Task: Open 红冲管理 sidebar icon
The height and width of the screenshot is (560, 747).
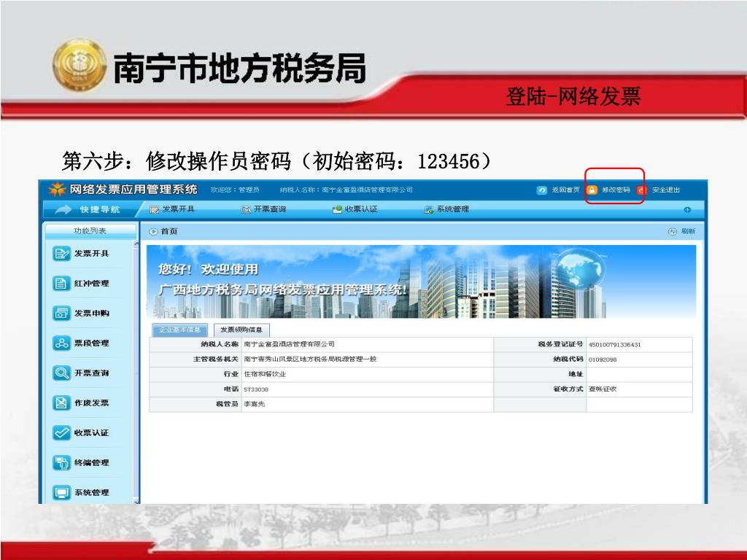Action: [61, 284]
